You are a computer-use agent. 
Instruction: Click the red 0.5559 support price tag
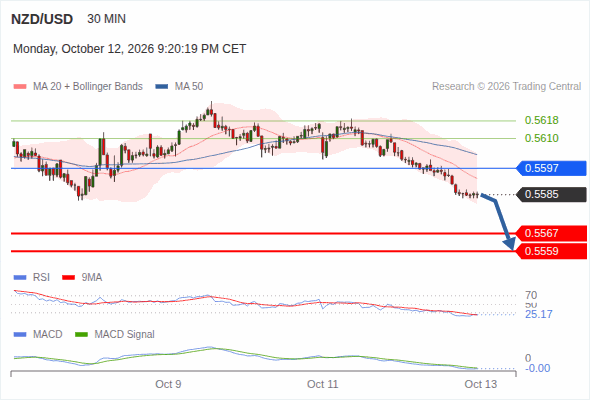(x=551, y=251)
